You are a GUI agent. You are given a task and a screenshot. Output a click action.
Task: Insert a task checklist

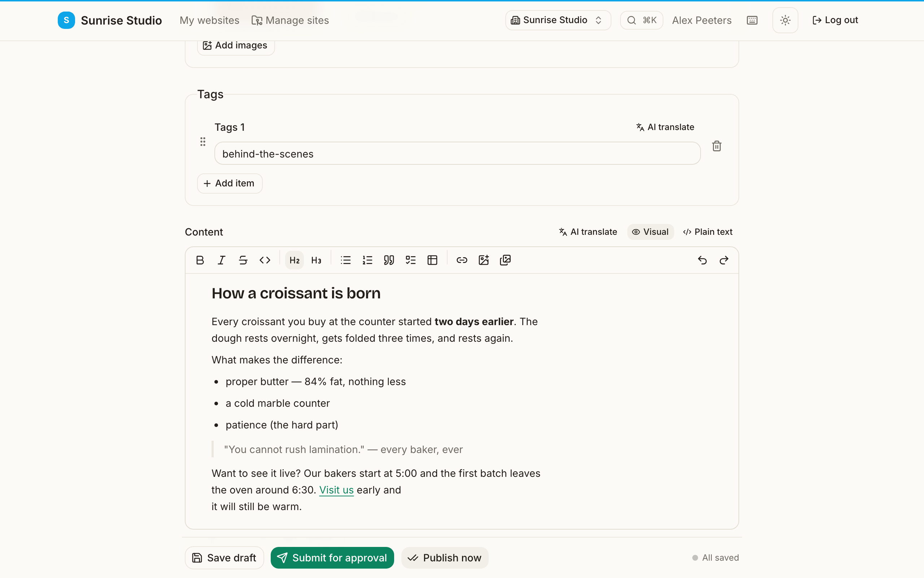point(411,260)
